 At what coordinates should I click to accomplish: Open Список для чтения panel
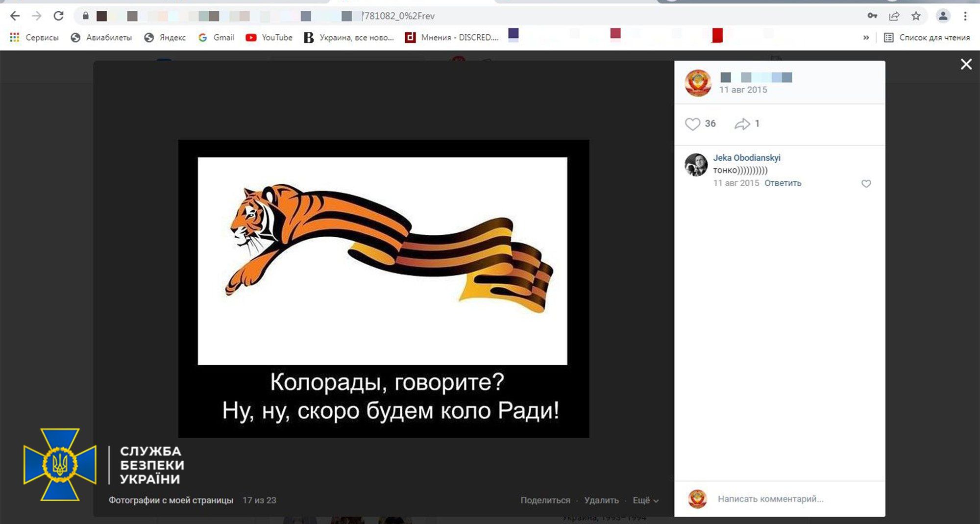[927, 37]
